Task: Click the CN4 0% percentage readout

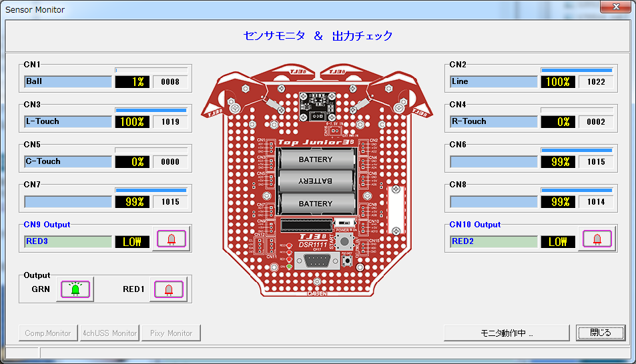Action: click(558, 122)
